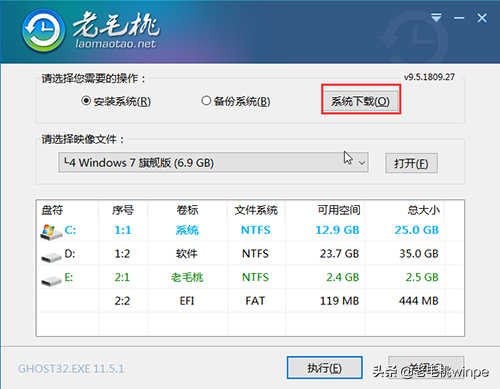Click the 可用空间 column header

click(339, 210)
